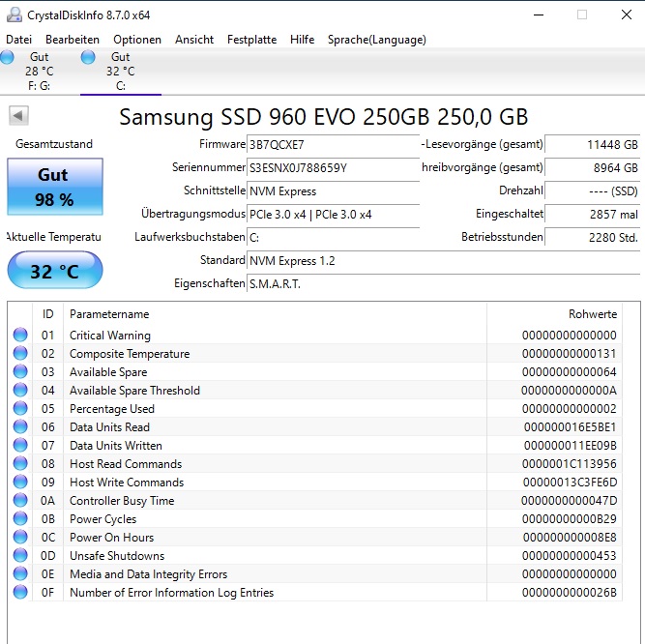Click the status orb for Number of Error Information Log Entries
The height and width of the screenshot is (644, 645).
pyautogui.click(x=20, y=592)
